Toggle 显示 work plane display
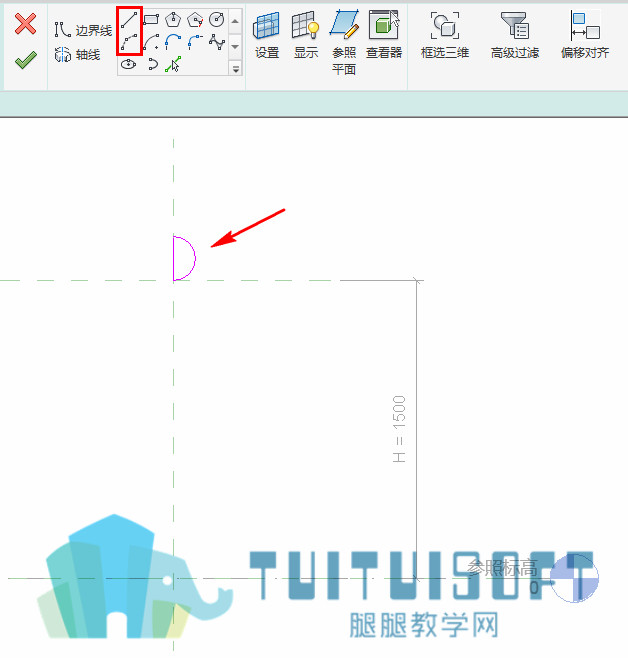The width and height of the screenshot is (628, 658). (306, 36)
